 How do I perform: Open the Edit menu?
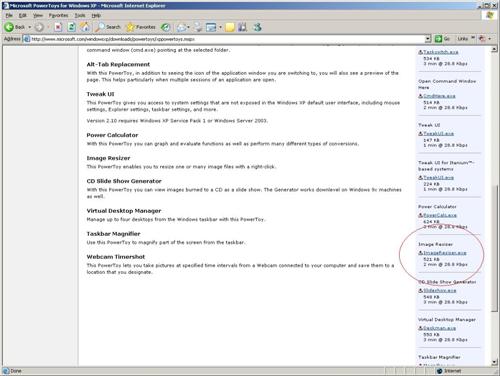pos(22,15)
